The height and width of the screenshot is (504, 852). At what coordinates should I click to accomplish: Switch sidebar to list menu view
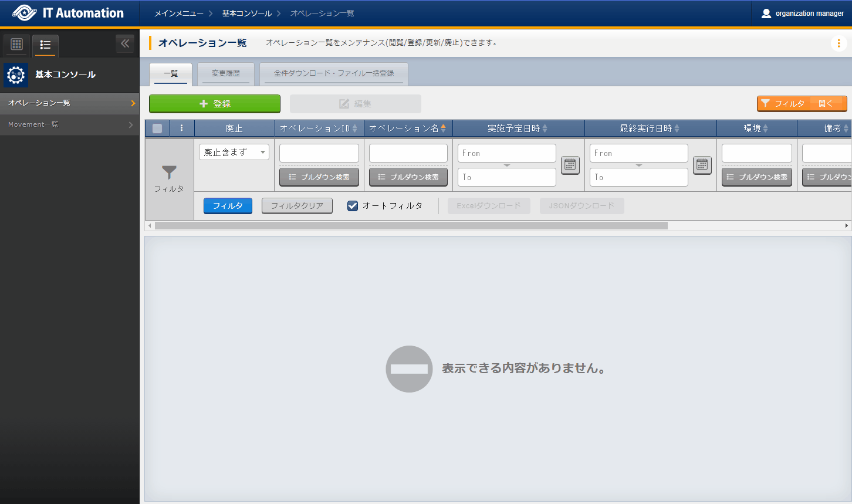[45, 45]
